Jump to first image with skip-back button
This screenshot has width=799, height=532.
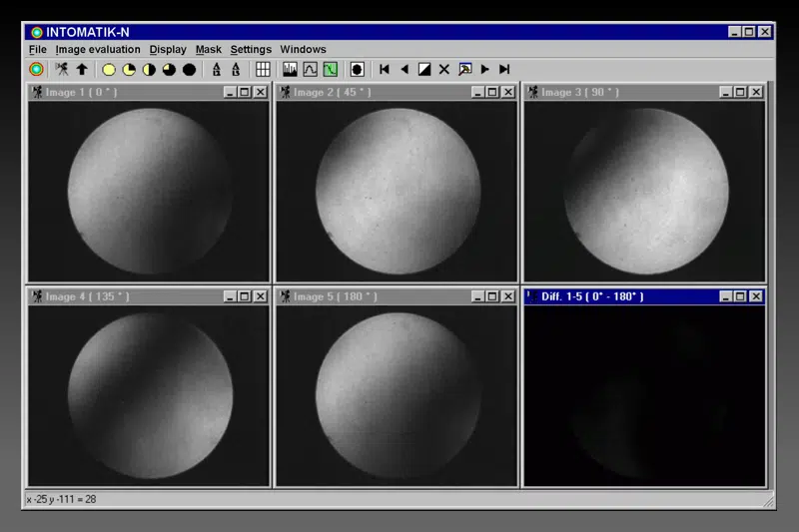[385, 69]
